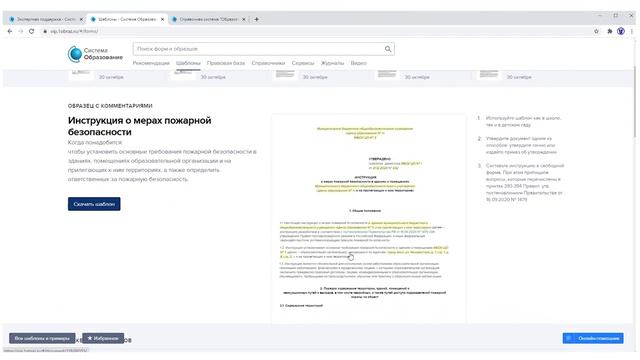Open the Видео section
Viewport: 640px width, 360px height.
(x=358, y=63)
